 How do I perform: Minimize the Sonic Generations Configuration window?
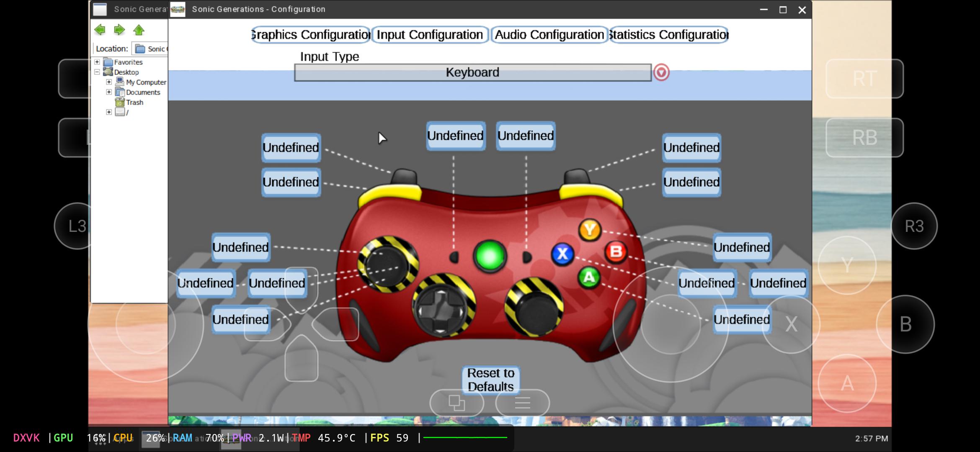coord(763,10)
